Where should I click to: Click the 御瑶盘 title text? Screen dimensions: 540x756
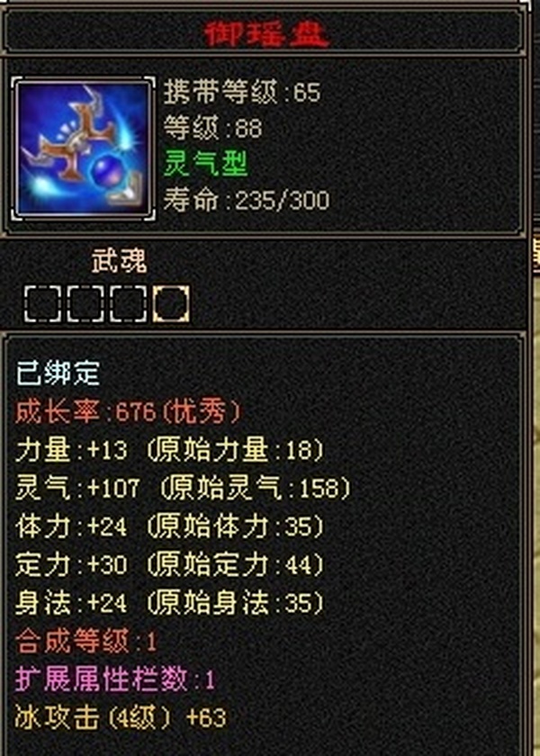(x=266, y=35)
